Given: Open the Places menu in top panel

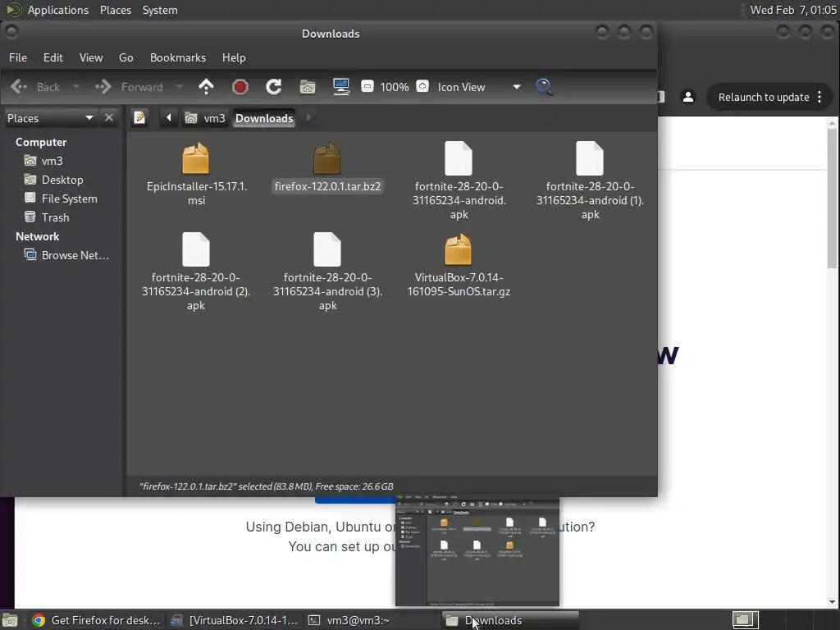Looking at the screenshot, I should pos(116,10).
